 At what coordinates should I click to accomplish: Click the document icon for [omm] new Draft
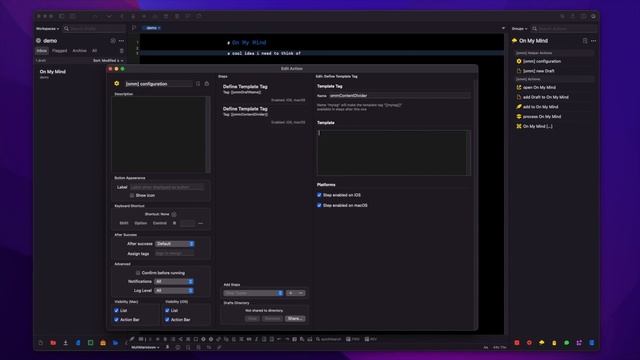(519, 71)
